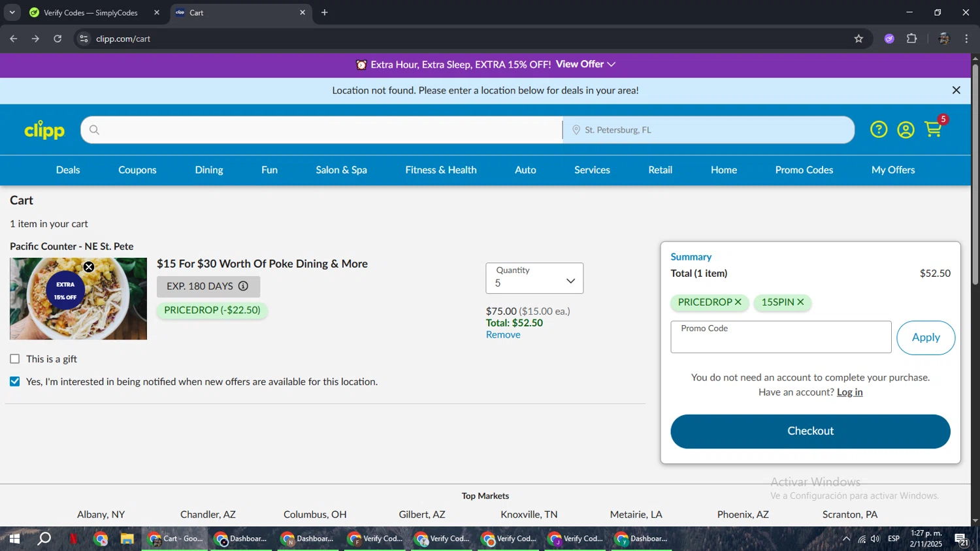
Task: Click the search magnifier icon
Action: click(95, 130)
